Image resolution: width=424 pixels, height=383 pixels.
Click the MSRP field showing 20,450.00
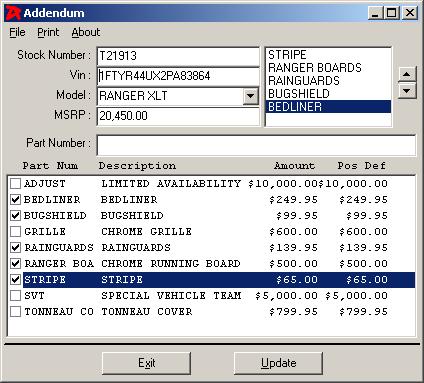(178, 116)
